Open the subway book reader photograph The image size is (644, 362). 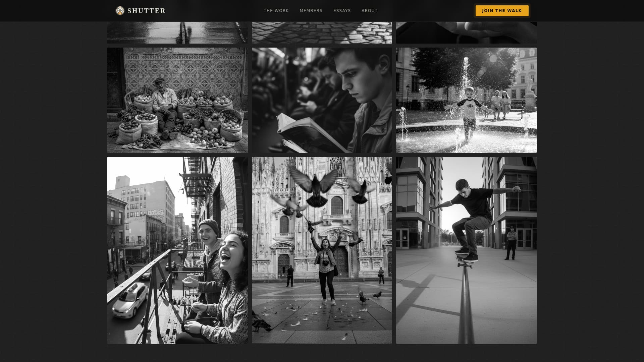tap(322, 100)
